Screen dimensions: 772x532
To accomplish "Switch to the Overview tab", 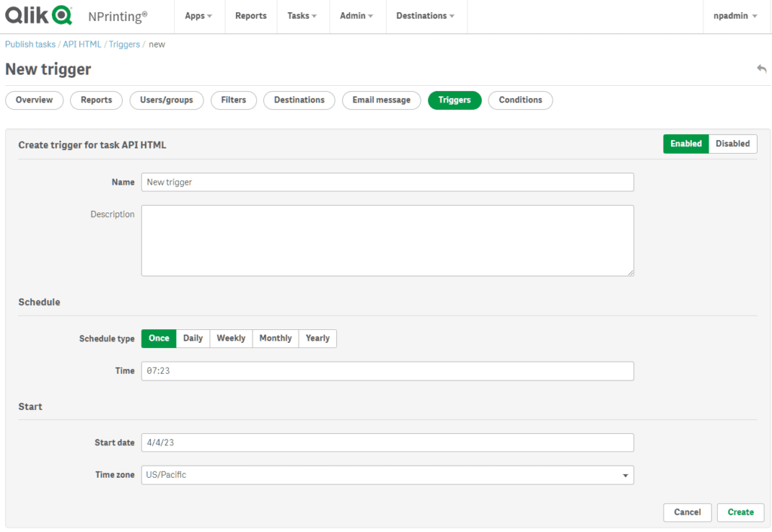I will pos(34,100).
